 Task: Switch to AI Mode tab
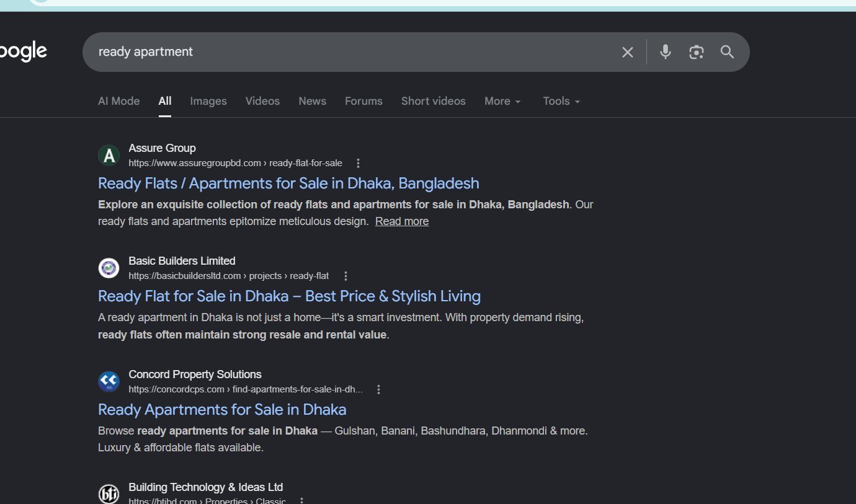click(x=119, y=101)
